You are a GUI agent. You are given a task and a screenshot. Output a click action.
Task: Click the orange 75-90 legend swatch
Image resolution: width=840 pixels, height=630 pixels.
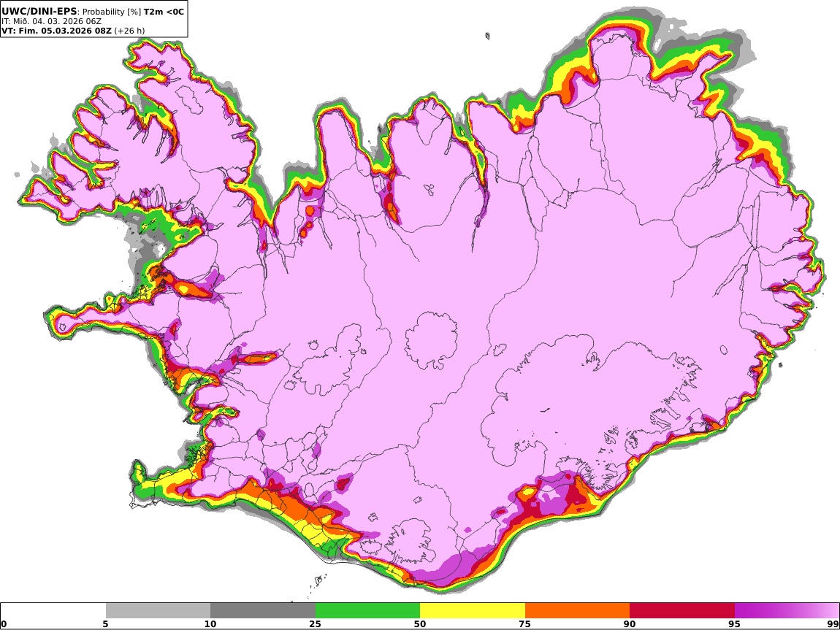(x=577, y=611)
